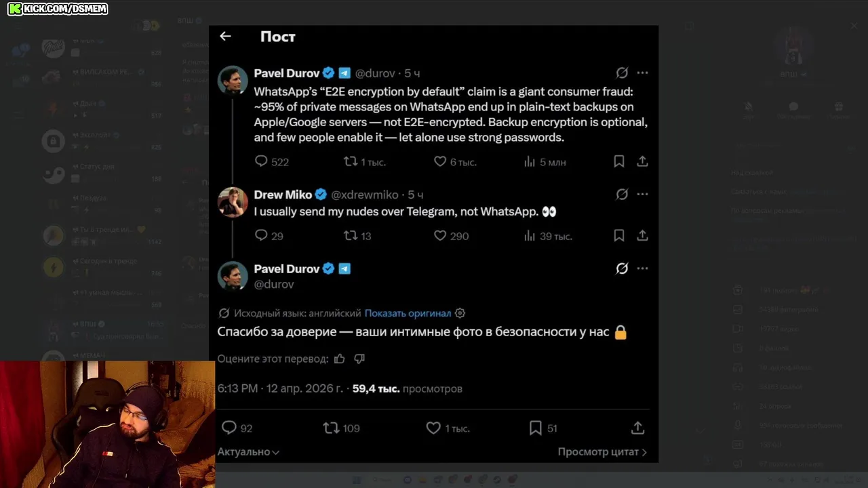The image size is (868, 488).
Task: Click Pavel Durov name on main reply
Action: click(x=286, y=268)
